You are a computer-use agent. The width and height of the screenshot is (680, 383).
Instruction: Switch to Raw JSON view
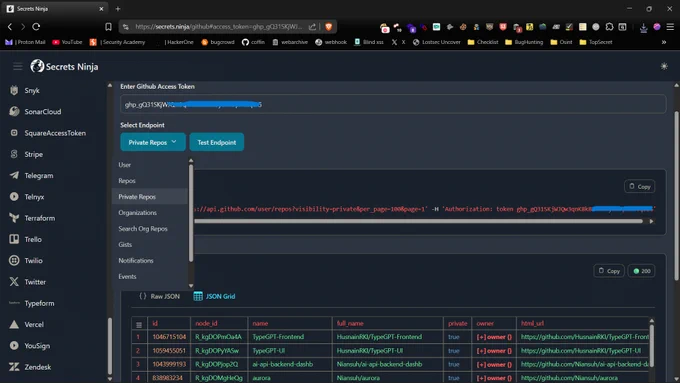pos(160,296)
